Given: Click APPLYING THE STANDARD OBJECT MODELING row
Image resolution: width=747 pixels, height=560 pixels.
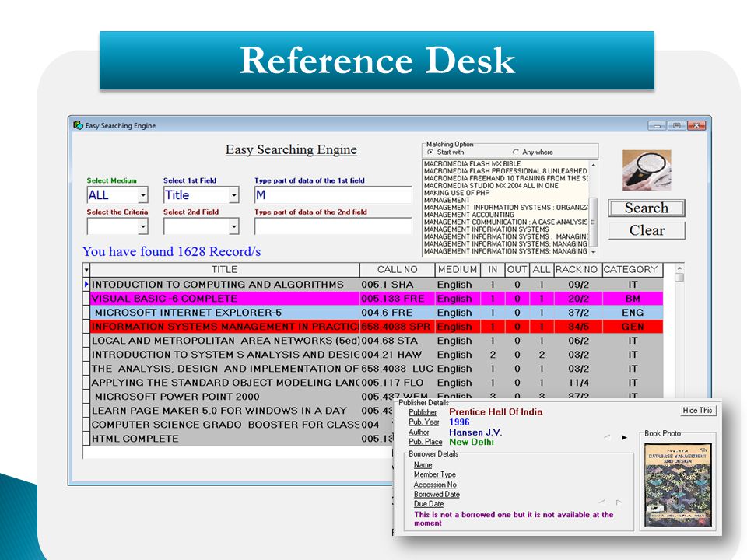Looking at the screenshot, I should [377, 383].
